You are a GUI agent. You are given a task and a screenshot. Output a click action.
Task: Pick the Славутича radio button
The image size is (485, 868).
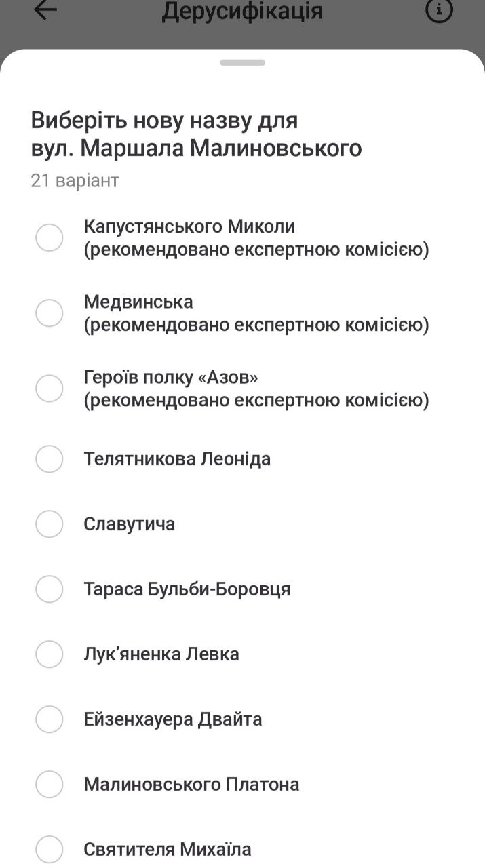pos(50,524)
